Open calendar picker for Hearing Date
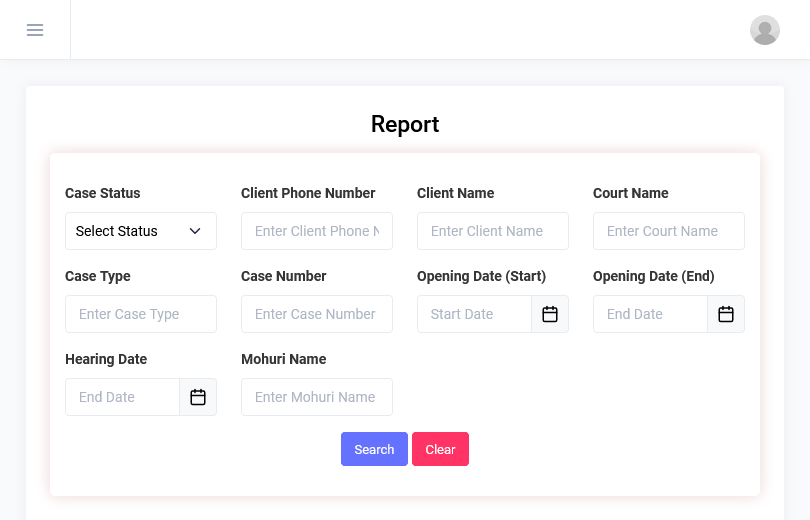Screen dimensions: 810x520 (x=198, y=397)
